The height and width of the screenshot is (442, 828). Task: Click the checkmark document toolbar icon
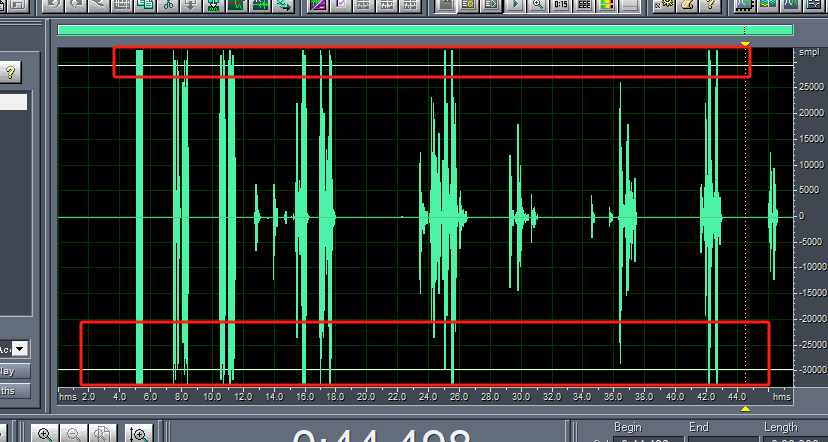341,4
